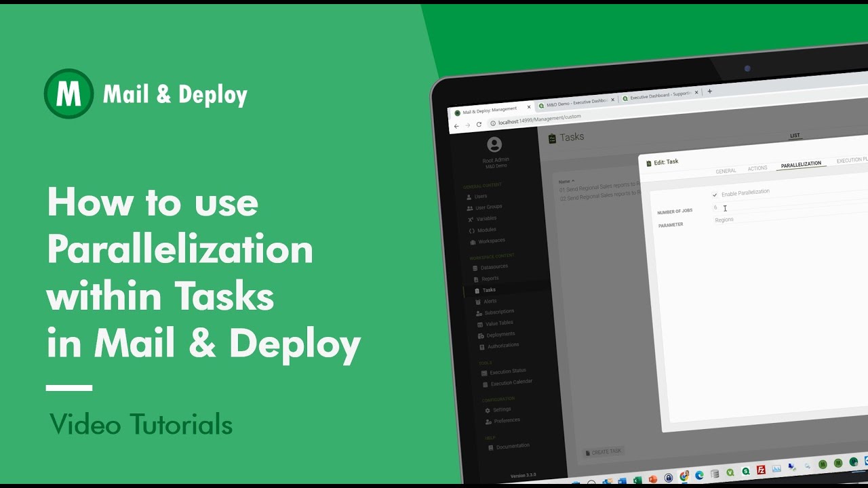Select the '01 Send Regional Sales reports' task row

[x=599, y=186]
